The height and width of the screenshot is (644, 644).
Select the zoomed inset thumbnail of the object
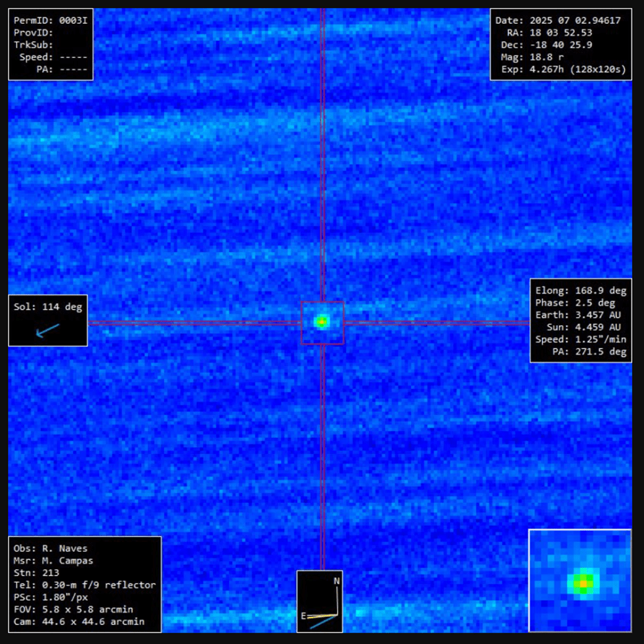[580, 580]
